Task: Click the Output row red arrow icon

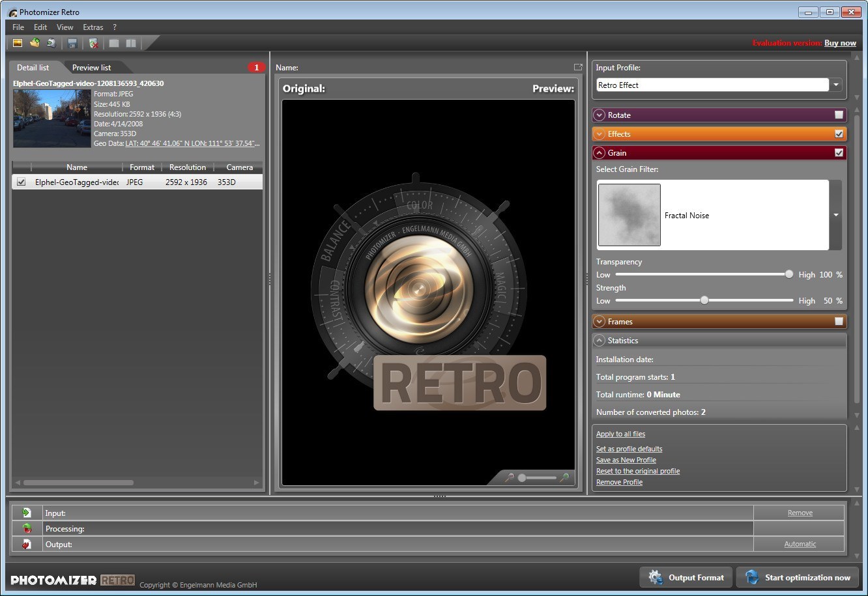Action: click(x=27, y=544)
